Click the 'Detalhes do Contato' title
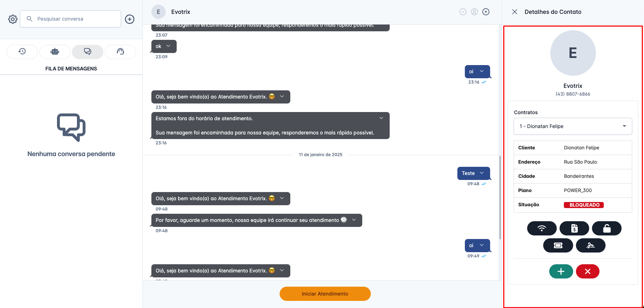Viewport: 644px width, 308px height. [x=553, y=12]
